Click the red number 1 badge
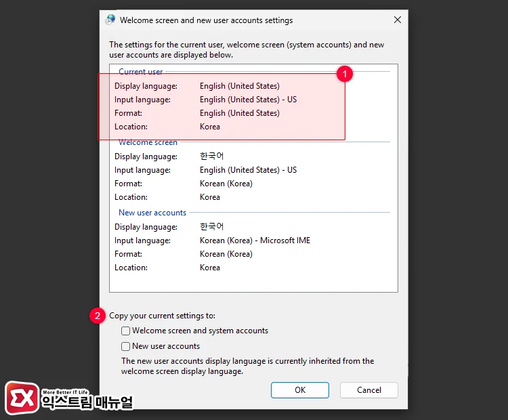Image resolution: width=508 pixels, height=420 pixels. [345, 74]
